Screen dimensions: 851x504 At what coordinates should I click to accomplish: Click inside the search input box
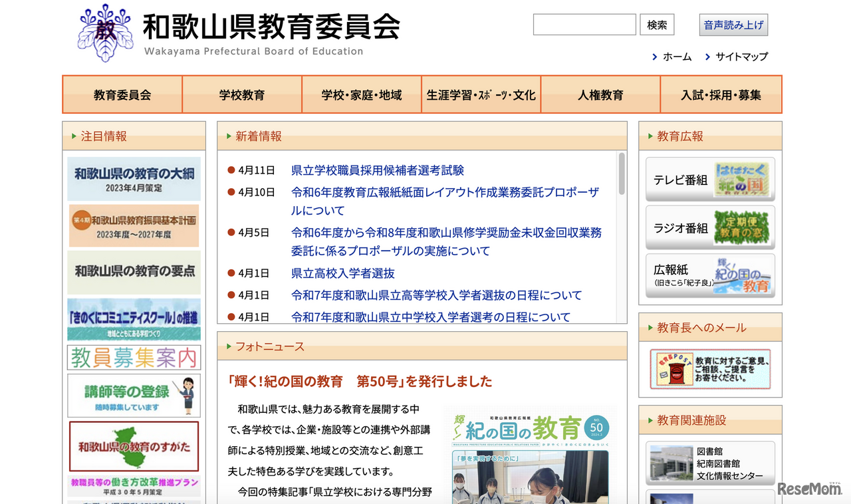(x=584, y=25)
